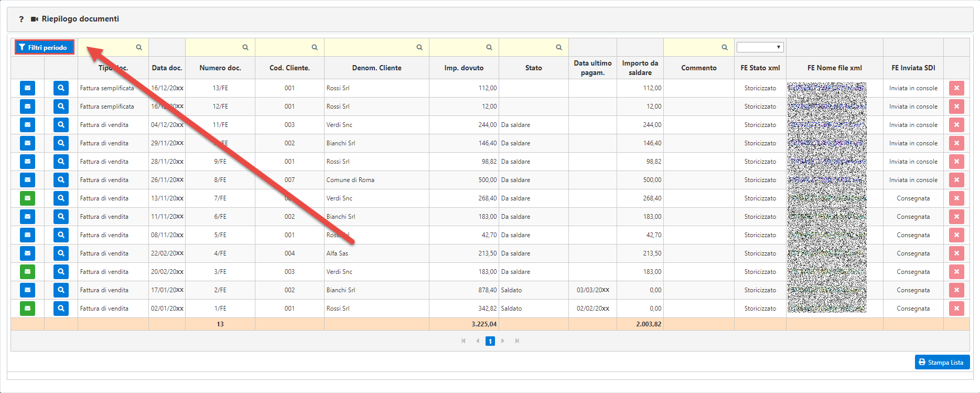The width and height of the screenshot is (980, 393).
Task: Click the mail icon for invoice 11/FE
Action: coord(27,125)
